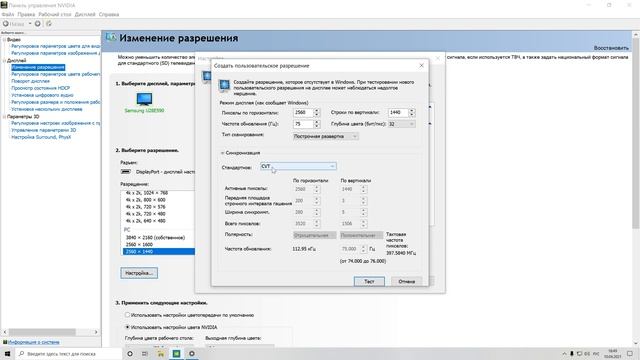Close the custom resolution dialog
The width and height of the screenshot is (640, 360).
pos(422,65)
